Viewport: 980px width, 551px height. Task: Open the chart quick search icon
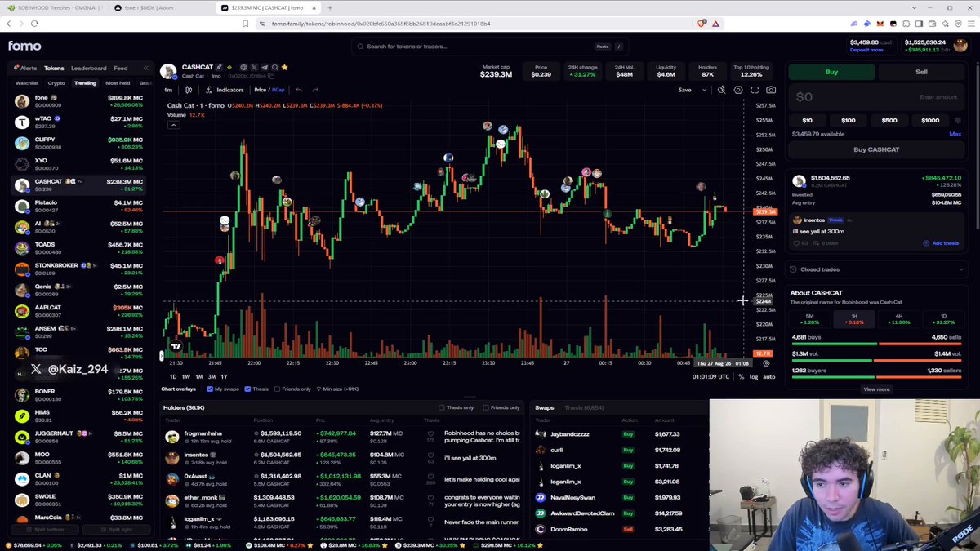click(x=721, y=90)
